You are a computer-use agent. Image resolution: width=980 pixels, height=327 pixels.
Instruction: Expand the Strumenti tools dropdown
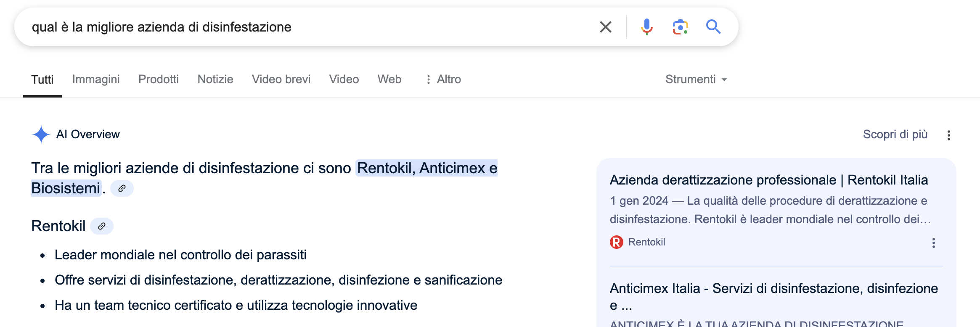[x=696, y=79]
